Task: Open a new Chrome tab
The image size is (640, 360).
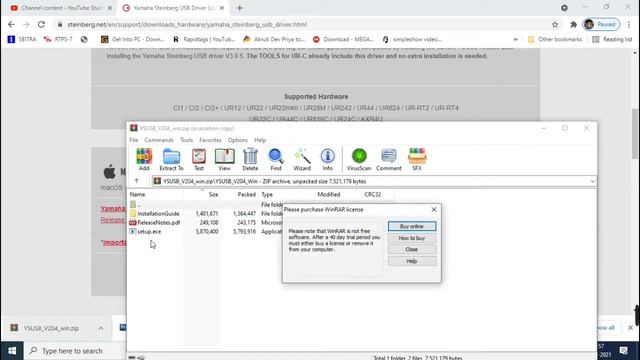Action: click(x=240, y=8)
